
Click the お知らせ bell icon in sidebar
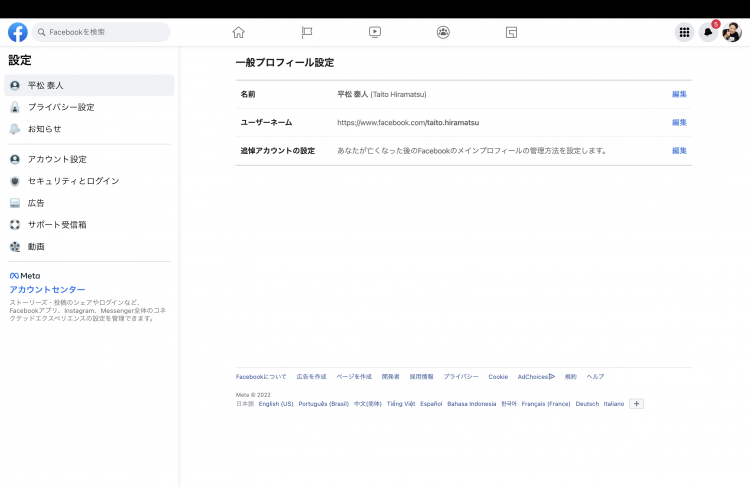[x=15, y=129]
